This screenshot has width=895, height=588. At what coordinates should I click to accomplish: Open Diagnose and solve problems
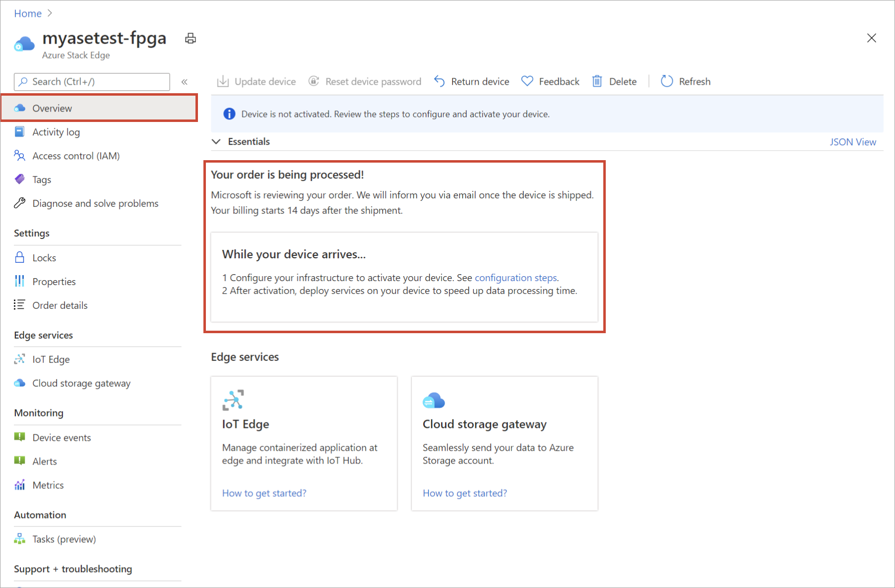[95, 204]
